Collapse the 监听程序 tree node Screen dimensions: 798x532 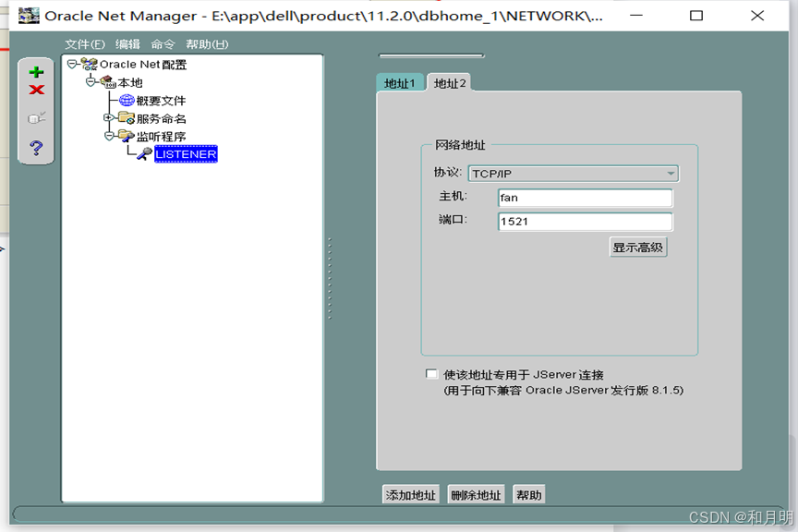coord(109,136)
